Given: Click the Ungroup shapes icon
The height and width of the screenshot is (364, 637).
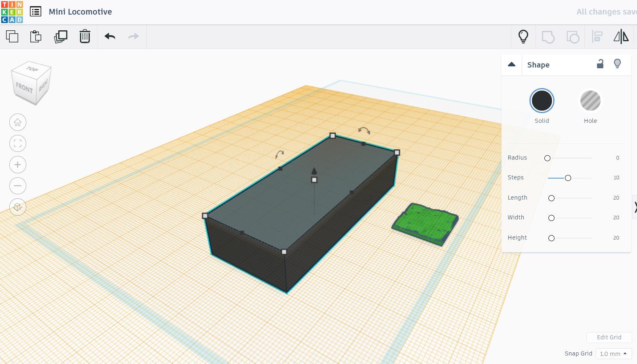Looking at the screenshot, I should click(573, 37).
